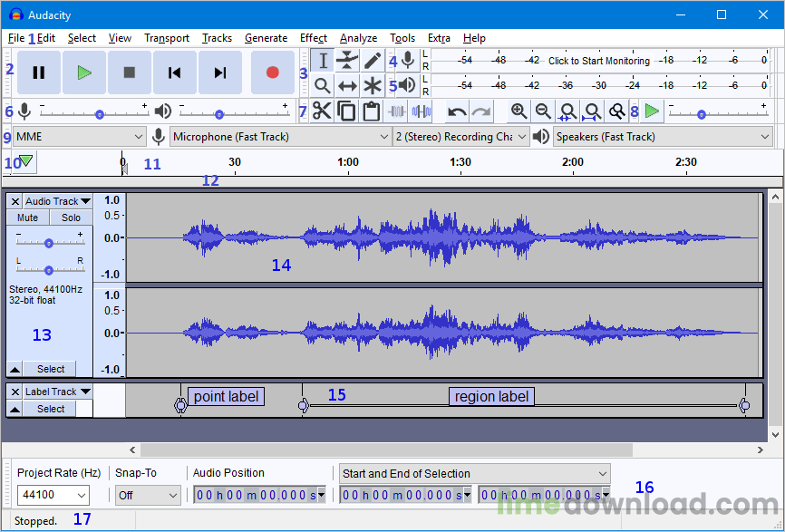
Task: Click the Zoom In magnifier button
Action: [x=518, y=111]
